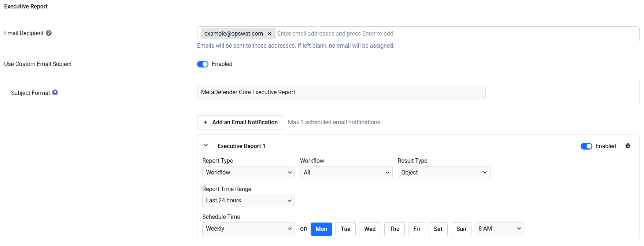Delete Executive Report 1 with trash icon
The height and width of the screenshot is (246, 644).
coord(628,146)
